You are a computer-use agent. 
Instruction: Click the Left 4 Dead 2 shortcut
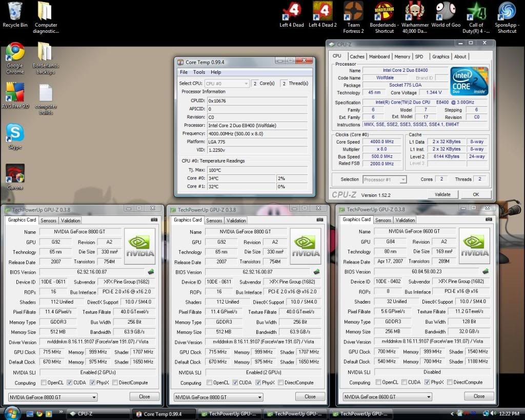tap(322, 15)
